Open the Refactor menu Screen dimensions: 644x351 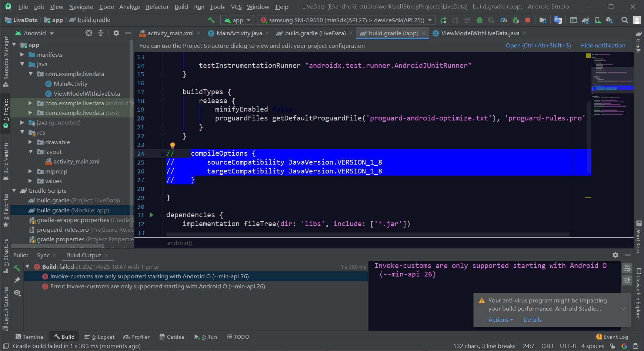(x=157, y=6)
